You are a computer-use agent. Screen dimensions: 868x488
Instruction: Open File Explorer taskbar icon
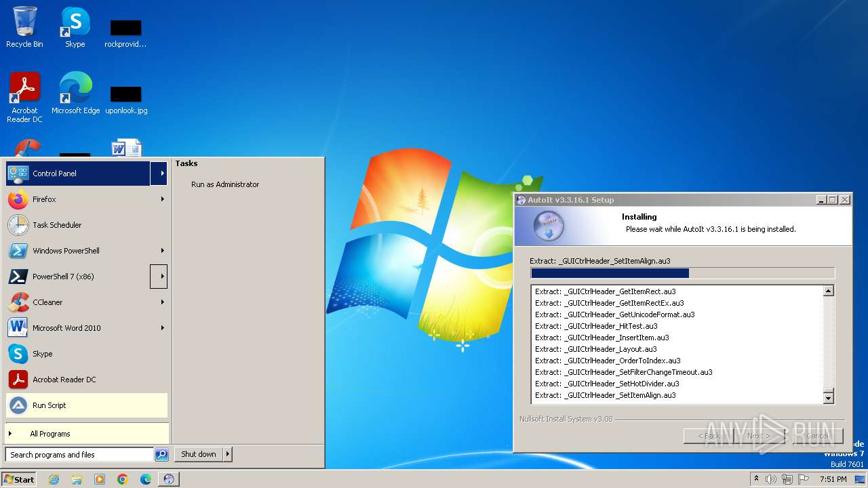tap(77, 479)
